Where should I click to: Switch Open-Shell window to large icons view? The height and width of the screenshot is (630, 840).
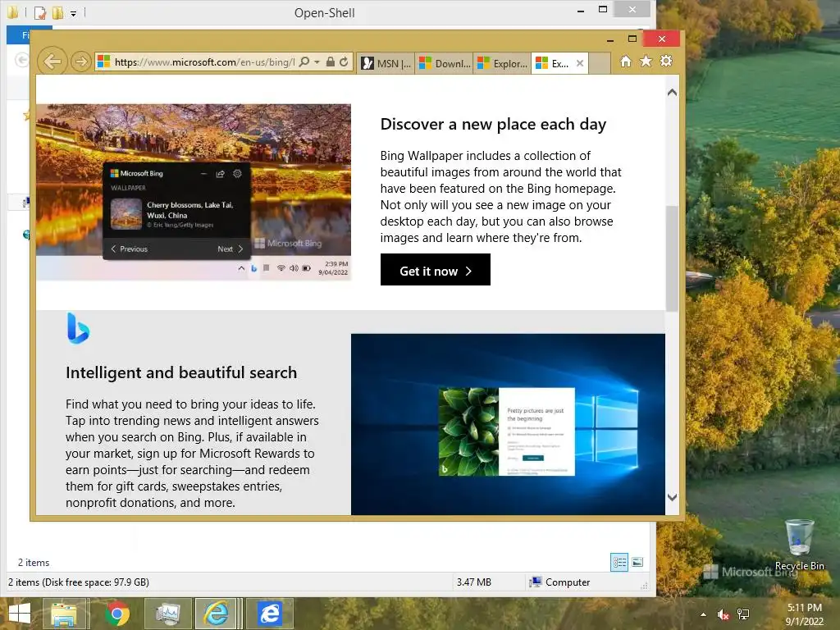pos(637,562)
